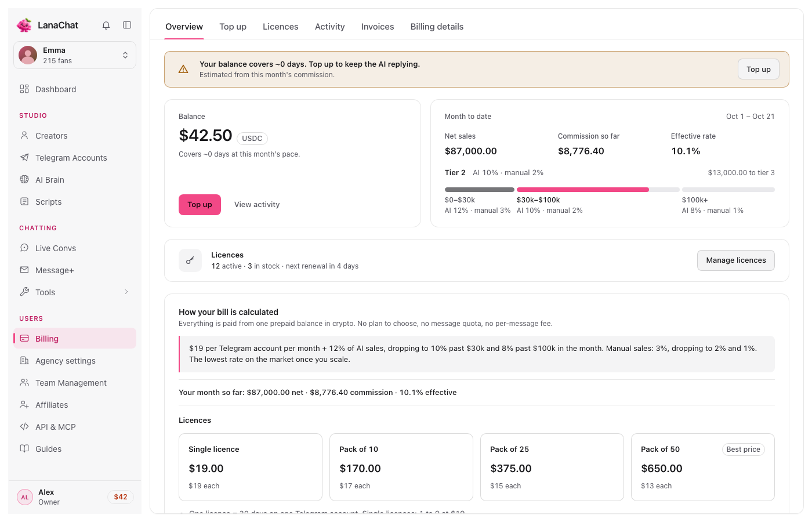Open Telegram Accounts section
This screenshot has width=812, height=522.
75,158
